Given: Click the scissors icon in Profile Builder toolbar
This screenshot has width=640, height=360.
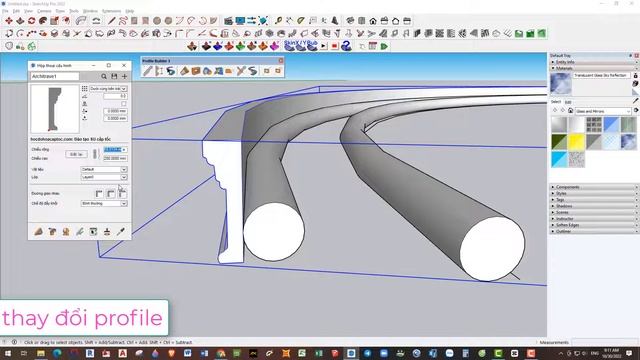Looking at the screenshot, I should click(x=241, y=71).
